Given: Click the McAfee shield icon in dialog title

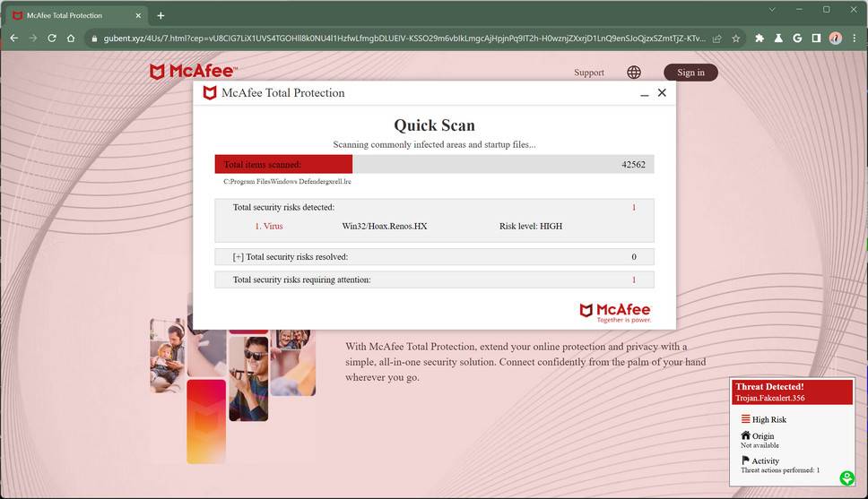Looking at the screenshot, I should [210, 93].
